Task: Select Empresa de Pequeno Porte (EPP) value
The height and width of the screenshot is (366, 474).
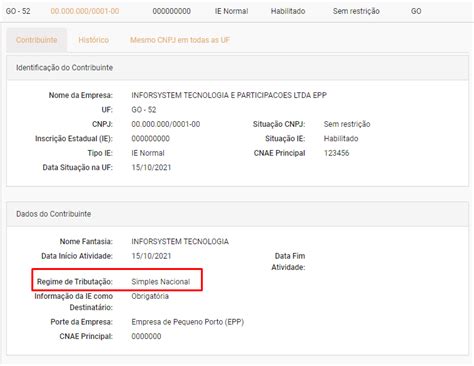Action: tap(188, 322)
